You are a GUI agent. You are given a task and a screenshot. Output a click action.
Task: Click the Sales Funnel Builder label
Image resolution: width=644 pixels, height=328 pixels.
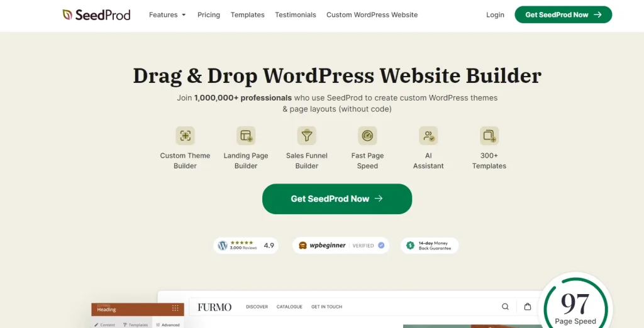pyautogui.click(x=307, y=161)
